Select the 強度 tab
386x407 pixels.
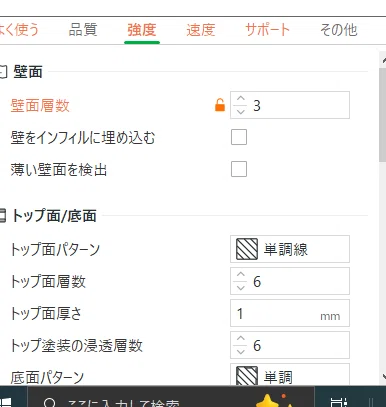[x=142, y=30]
